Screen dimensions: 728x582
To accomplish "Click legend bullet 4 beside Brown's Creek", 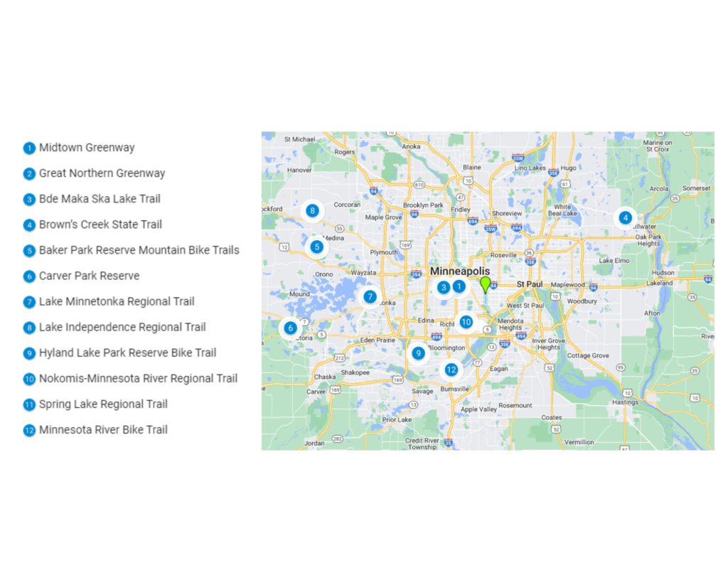I will tap(29, 225).
